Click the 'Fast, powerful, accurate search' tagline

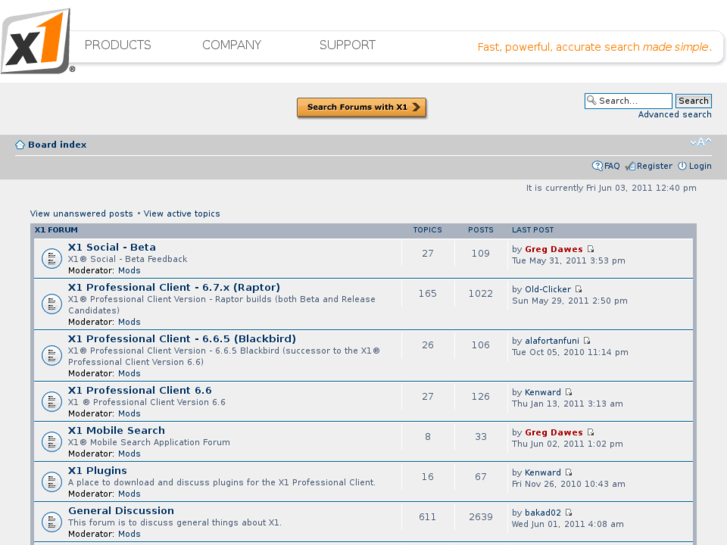594,47
